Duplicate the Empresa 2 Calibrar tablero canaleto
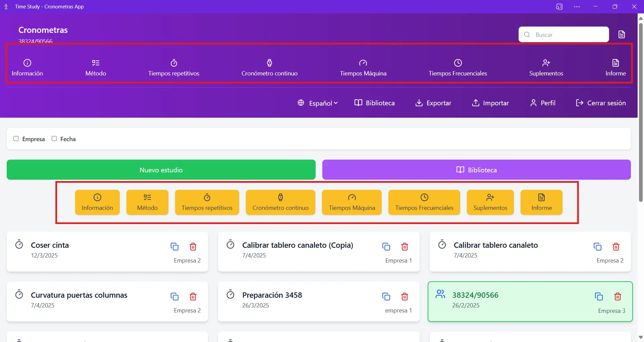Image resolution: width=644 pixels, height=342 pixels. [x=597, y=247]
